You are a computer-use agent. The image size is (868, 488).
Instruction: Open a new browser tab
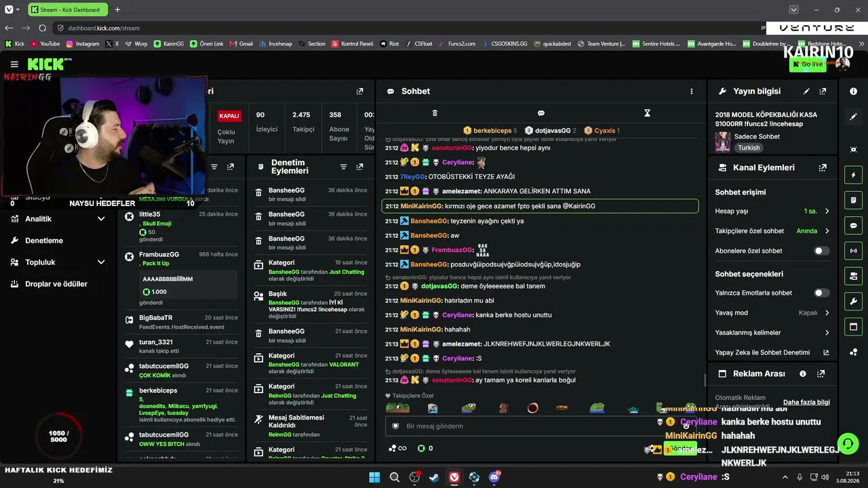click(117, 9)
